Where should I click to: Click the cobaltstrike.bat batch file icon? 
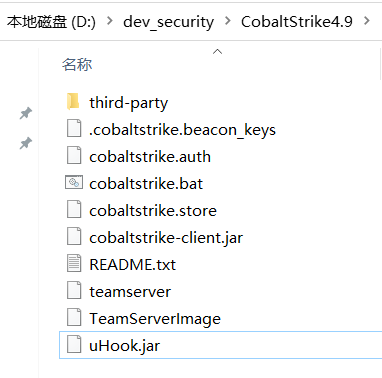point(74,183)
